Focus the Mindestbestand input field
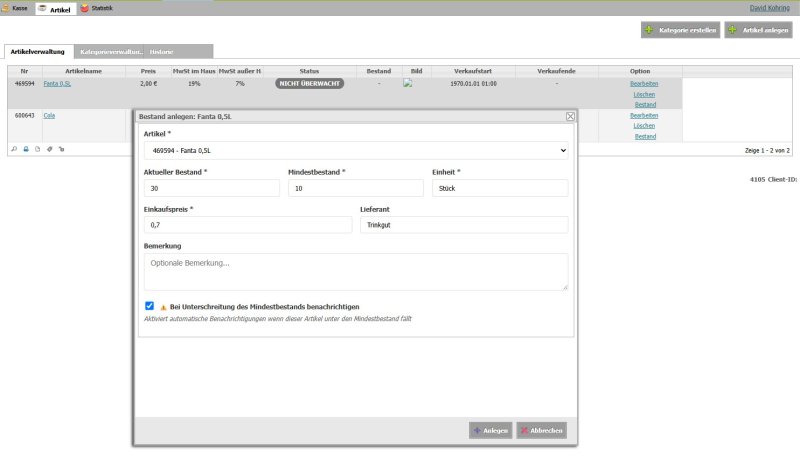Screen dimensions: 800x465 pos(356,188)
